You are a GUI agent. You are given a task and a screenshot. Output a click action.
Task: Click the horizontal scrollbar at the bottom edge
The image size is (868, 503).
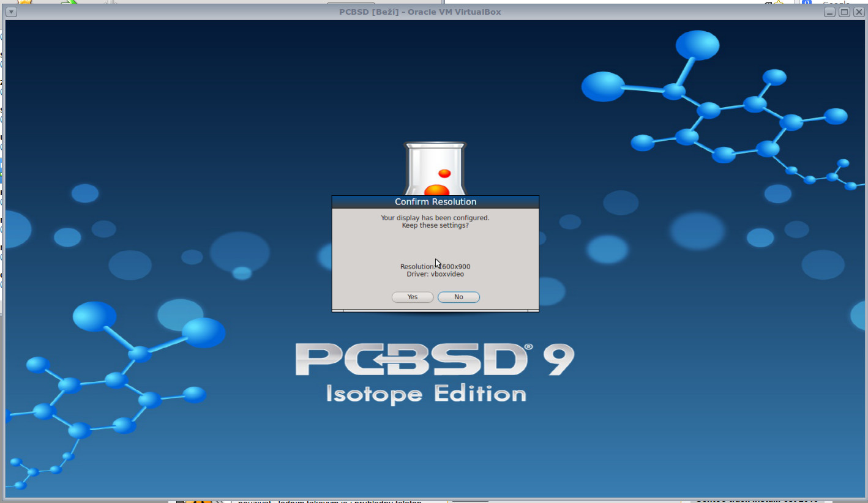[x=435, y=310]
